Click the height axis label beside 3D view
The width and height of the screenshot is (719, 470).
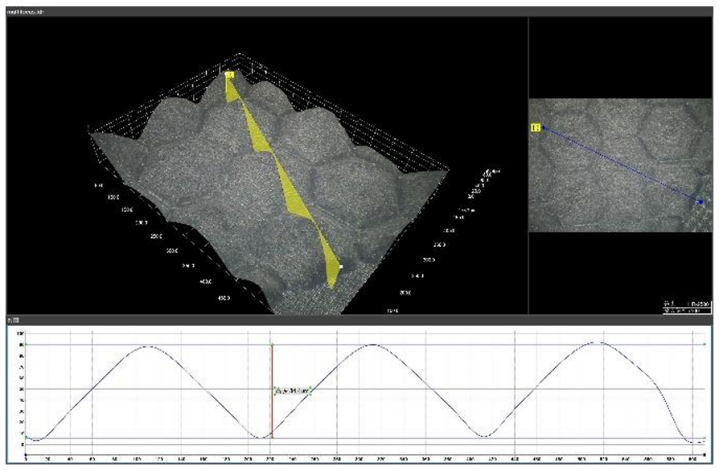[487, 172]
